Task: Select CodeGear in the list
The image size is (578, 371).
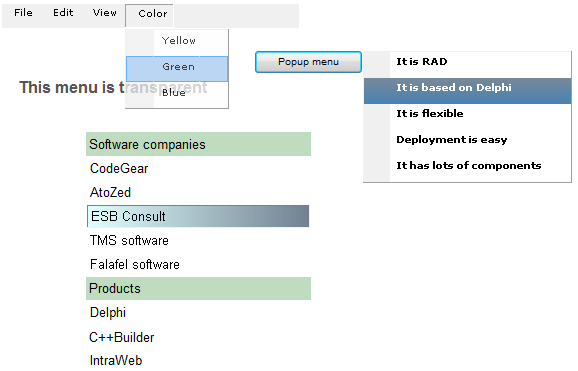Action: (x=198, y=169)
